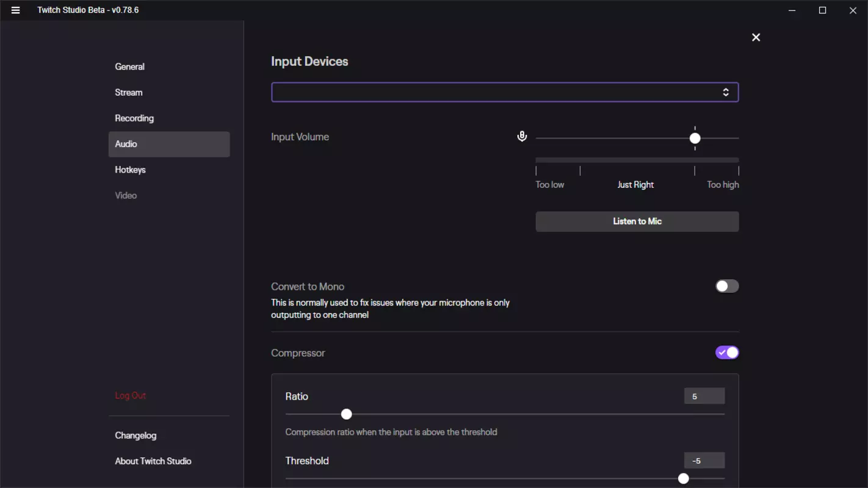Click the Convert to Mono label
This screenshot has height=488, width=868.
pos(308,287)
